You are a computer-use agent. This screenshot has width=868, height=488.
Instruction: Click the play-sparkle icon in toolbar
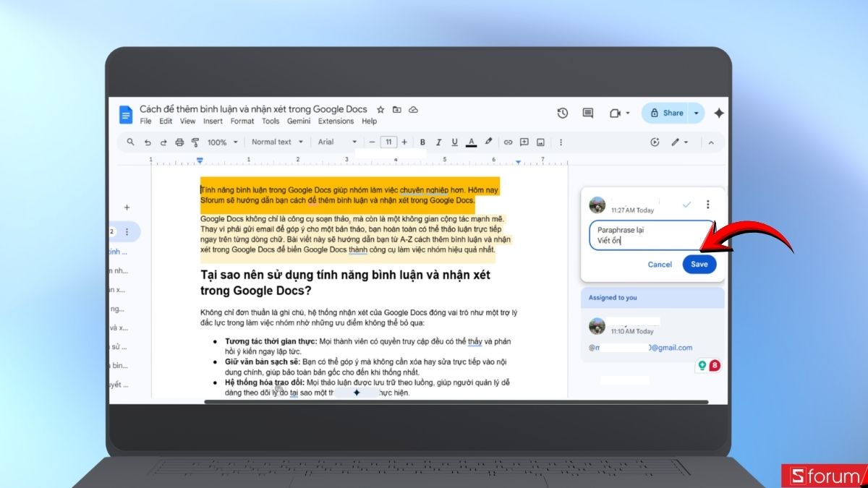(655, 142)
